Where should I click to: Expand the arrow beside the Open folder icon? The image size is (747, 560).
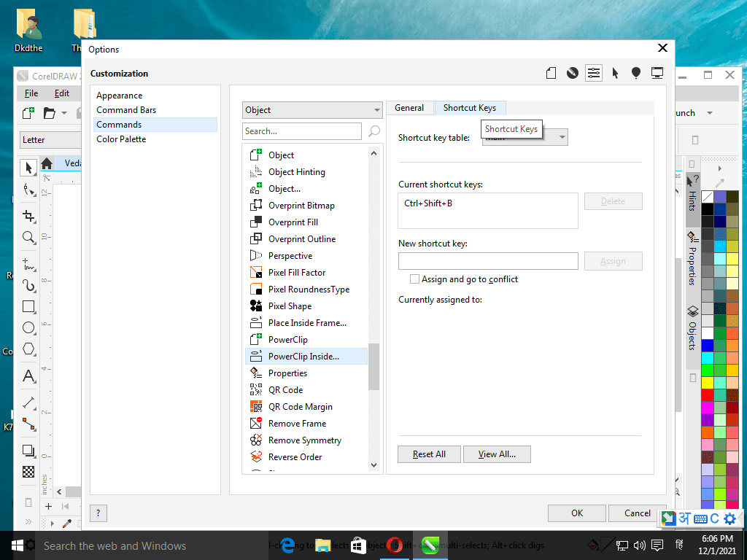64,113
